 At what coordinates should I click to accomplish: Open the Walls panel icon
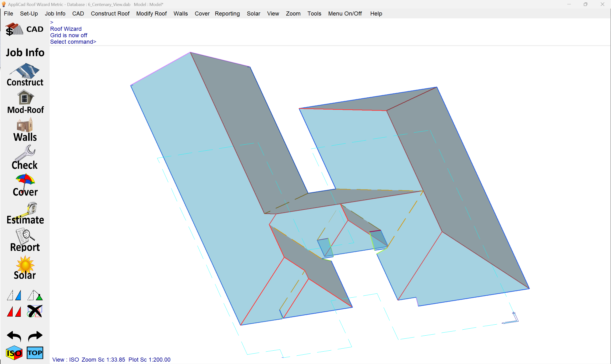[x=25, y=130]
